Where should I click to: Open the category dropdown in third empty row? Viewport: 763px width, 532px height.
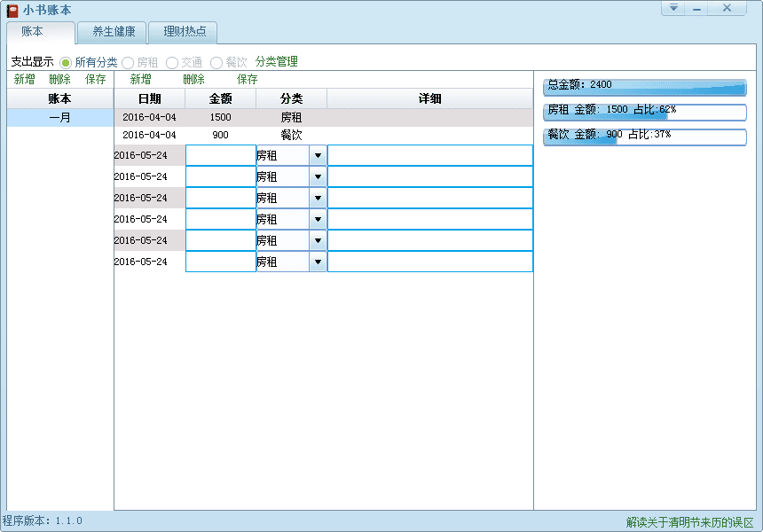click(x=318, y=198)
